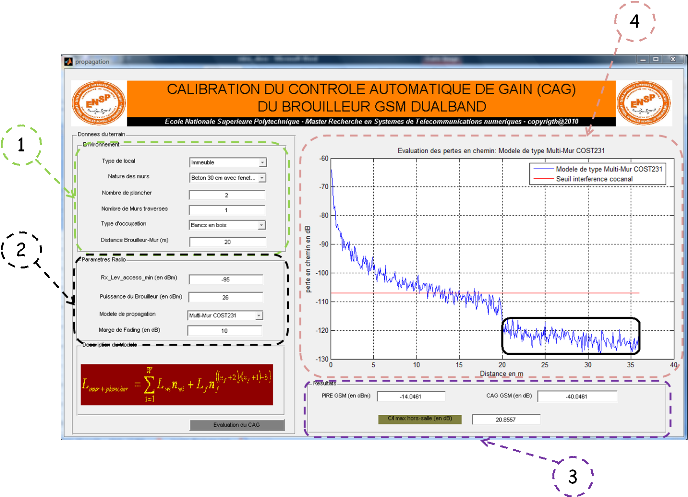Viewport: 688px width, 497px height.
Task: Click the 'Type de local' label
Action: [118, 161]
